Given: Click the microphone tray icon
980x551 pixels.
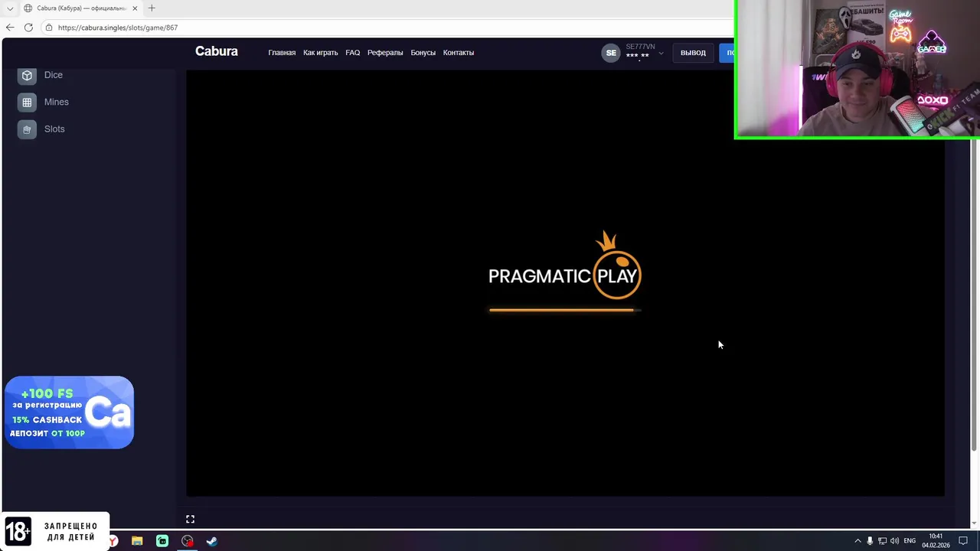Looking at the screenshot, I should point(870,541).
